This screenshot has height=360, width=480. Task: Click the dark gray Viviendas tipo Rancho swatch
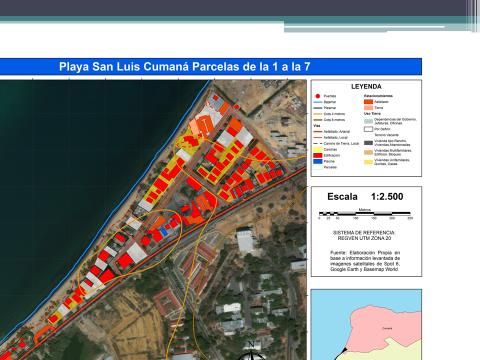pos(368,143)
